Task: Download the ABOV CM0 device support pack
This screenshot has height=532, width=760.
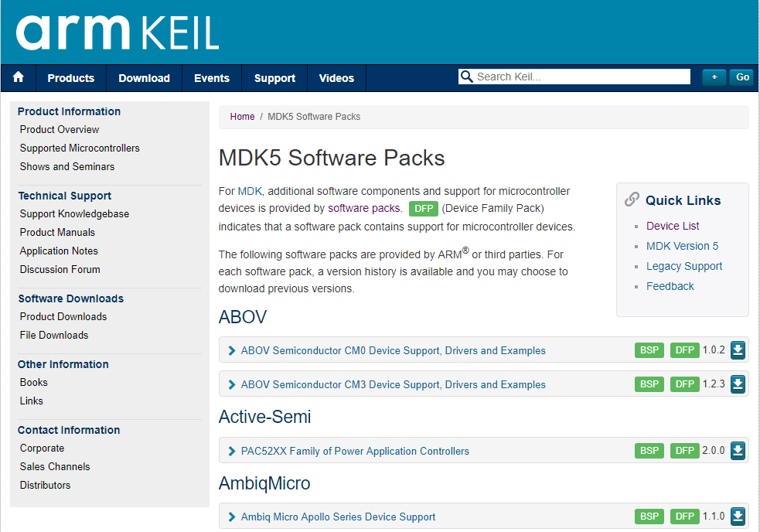Action: coord(737,350)
